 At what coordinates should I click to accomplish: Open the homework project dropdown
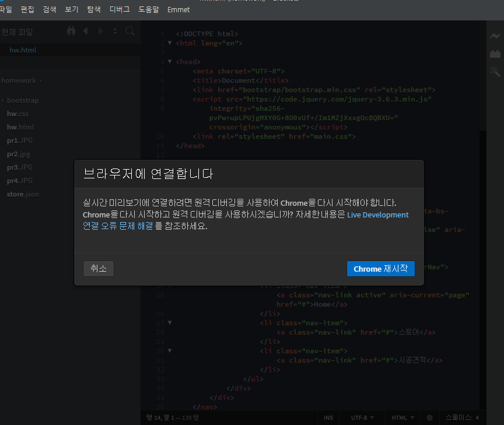click(22, 80)
